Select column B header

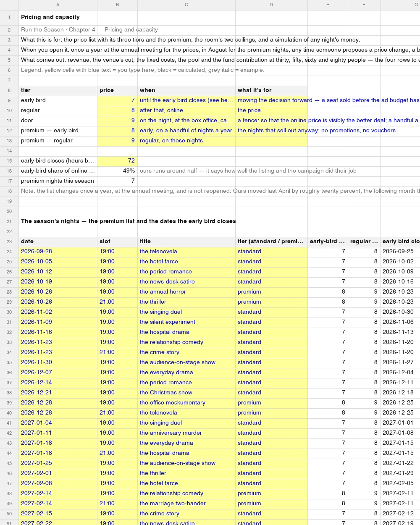pyautogui.click(x=118, y=5)
